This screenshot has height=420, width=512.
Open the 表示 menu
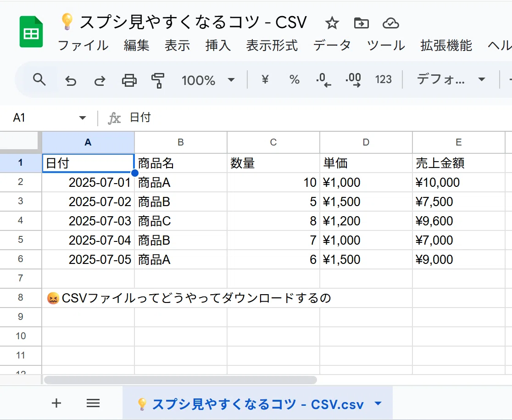(x=177, y=45)
